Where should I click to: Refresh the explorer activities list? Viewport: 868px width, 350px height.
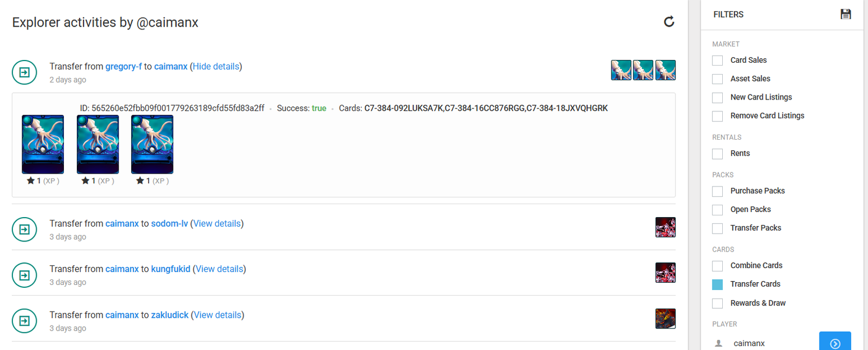click(x=669, y=22)
